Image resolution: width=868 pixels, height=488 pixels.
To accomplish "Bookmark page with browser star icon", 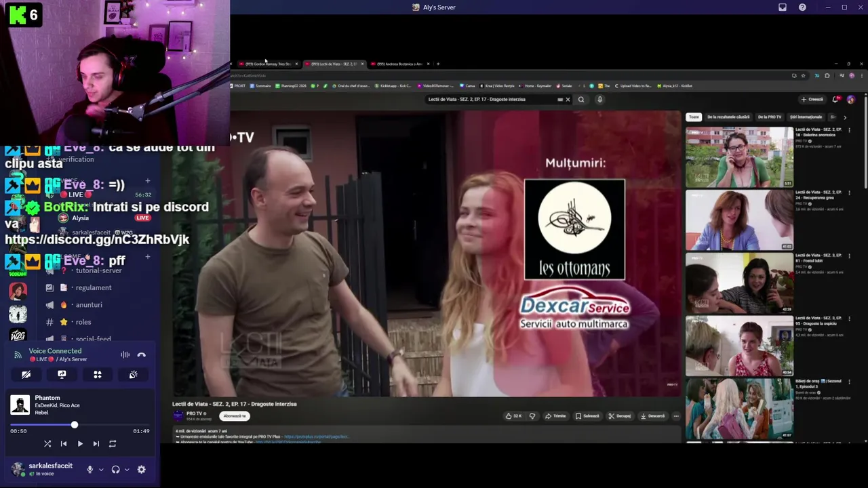I will pyautogui.click(x=804, y=76).
